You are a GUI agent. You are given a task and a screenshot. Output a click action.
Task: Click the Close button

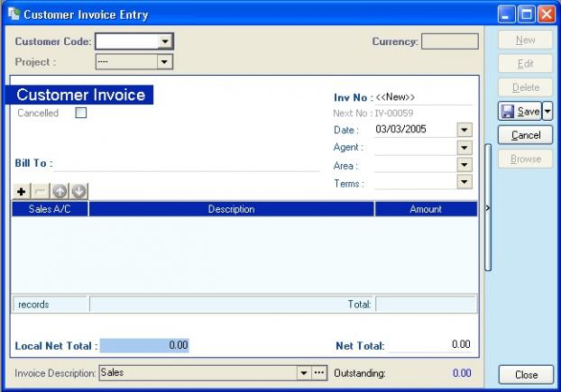pos(527,375)
